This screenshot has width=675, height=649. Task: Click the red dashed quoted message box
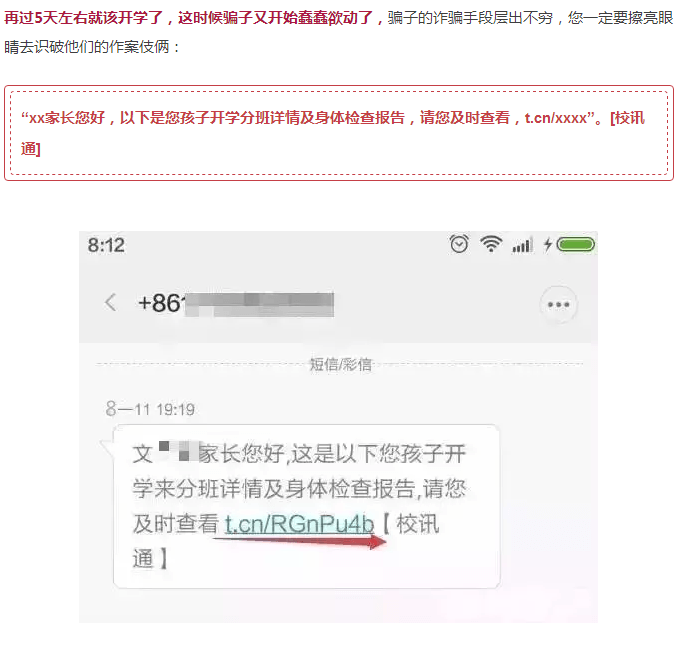click(339, 133)
